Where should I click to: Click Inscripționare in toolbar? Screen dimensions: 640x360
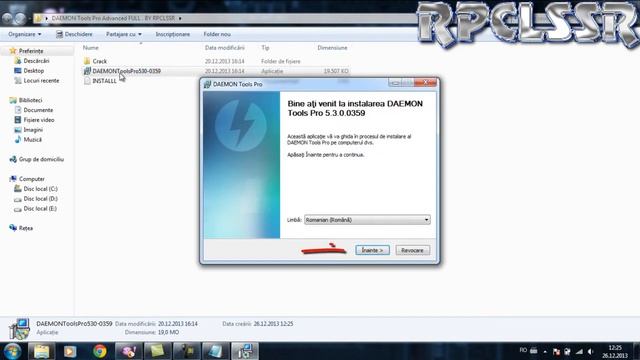[x=173, y=34]
